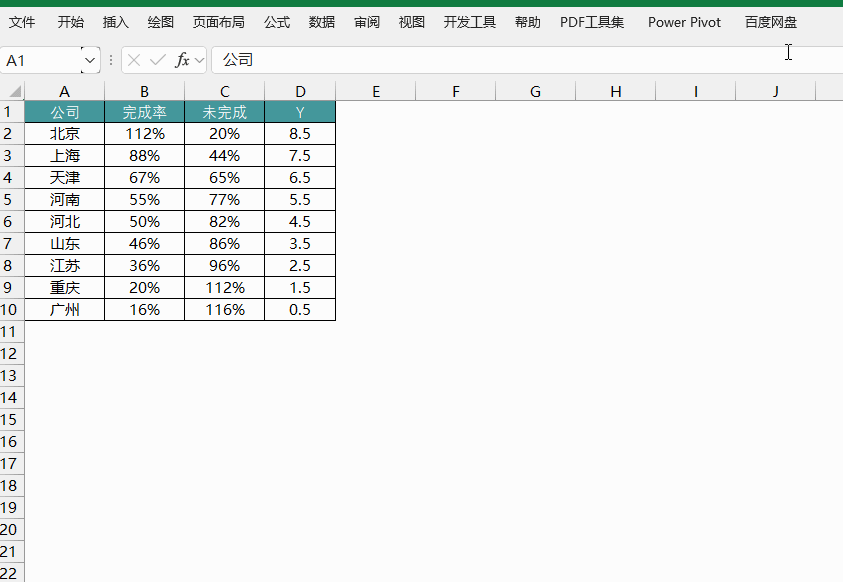
Task: Switch to the PDF工具集 tab
Action: click(x=592, y=22)
